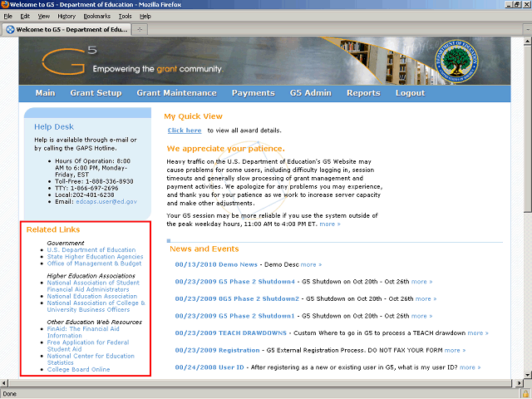This screenshot has width=532, height=399.
Task: Click 'We appreciate your patience.' heading
Action: [226, 149]
